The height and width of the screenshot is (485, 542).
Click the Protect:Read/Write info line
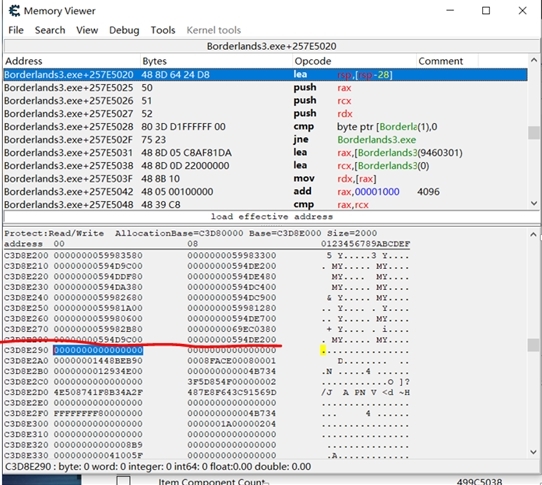tap(191, 233)
